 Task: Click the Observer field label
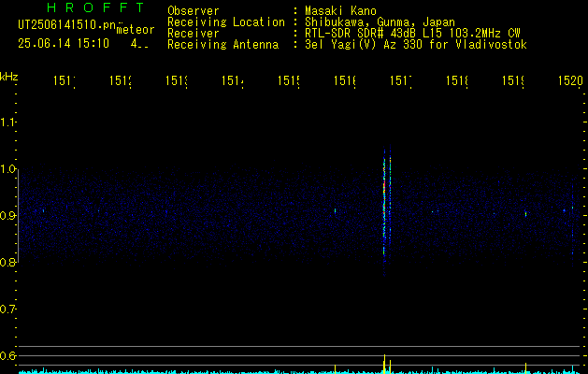point(194,11)
